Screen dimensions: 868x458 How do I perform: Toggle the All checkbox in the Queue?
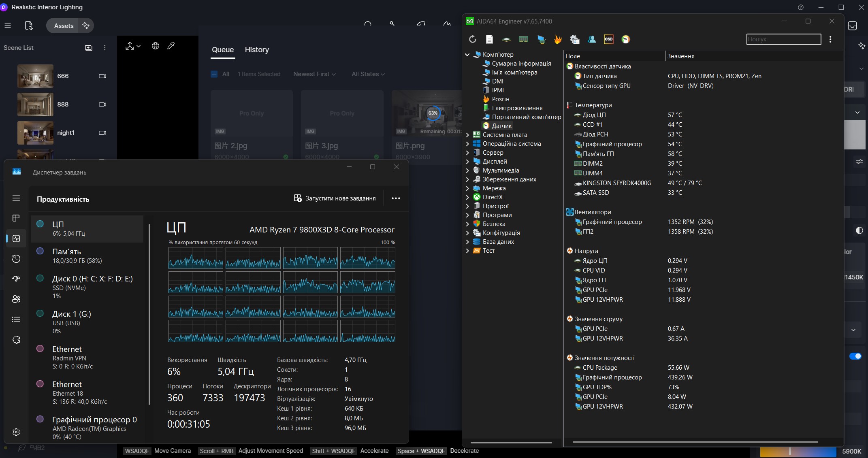click(x=214, y=74)
